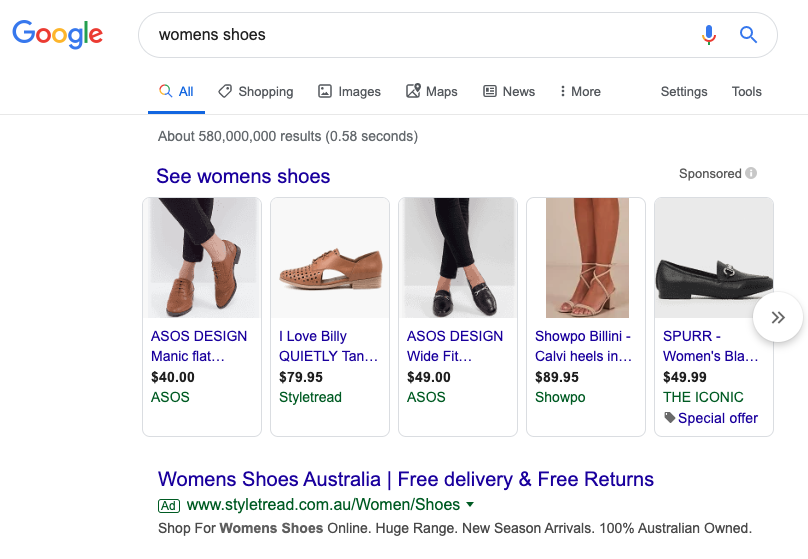The width and height of the screenshot is (808, 559).
Task: Switch to the Shopping tab
Action: tap(256, 92)
